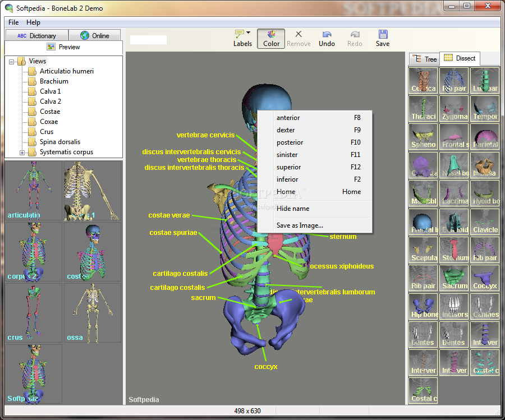This screenshot has height=420, width=505.
Task: Open the File menu
Action: 13,22
